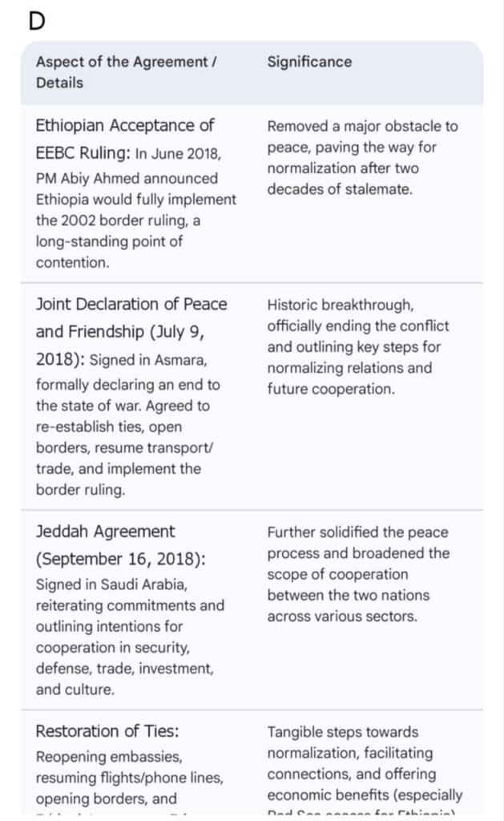The height and width of the screenshot is (821, 504).
Task: Click 'Tangible steps towards normalization' cell
Action: pyautogui.click(x=365, y=763)
